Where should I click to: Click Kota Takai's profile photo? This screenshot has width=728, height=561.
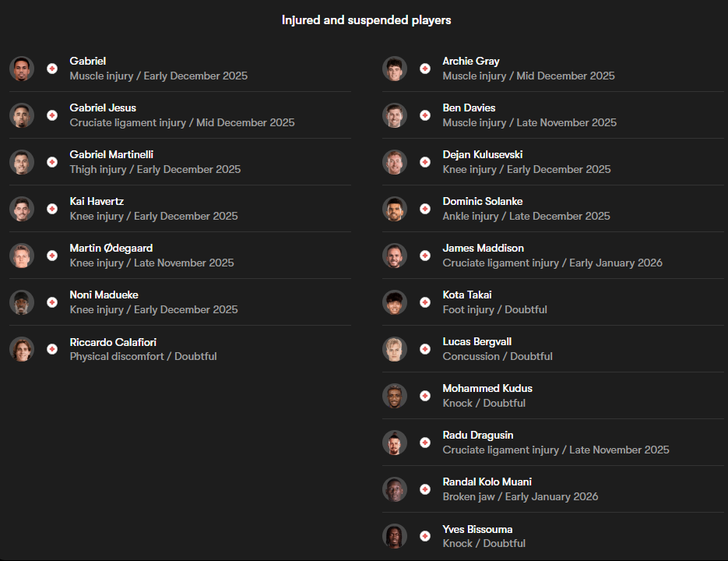point(395,302)
